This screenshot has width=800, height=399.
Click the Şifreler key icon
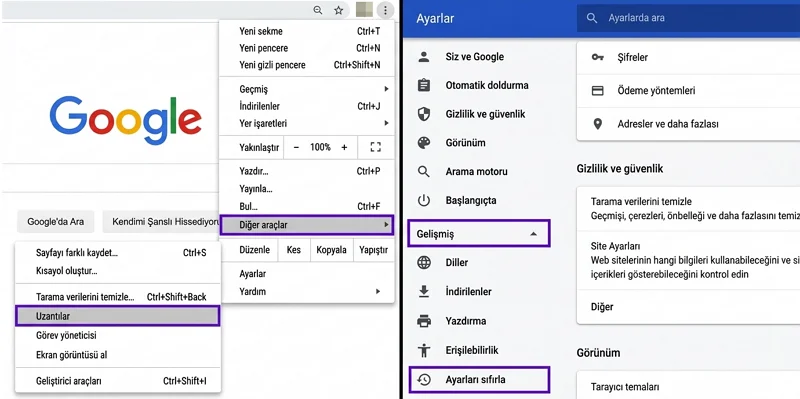(597, 57)
